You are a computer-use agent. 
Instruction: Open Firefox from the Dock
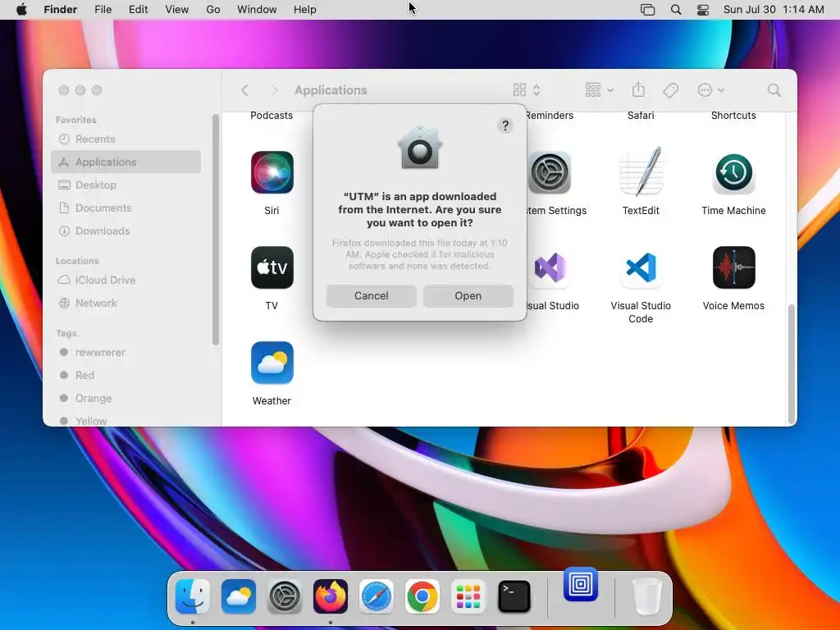[331, 596]
